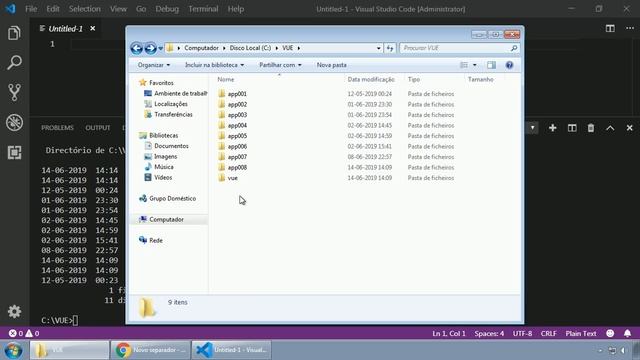
Task: Select Rede in the navigation pane
Action: pyautogui.click(x=156, y=240)
